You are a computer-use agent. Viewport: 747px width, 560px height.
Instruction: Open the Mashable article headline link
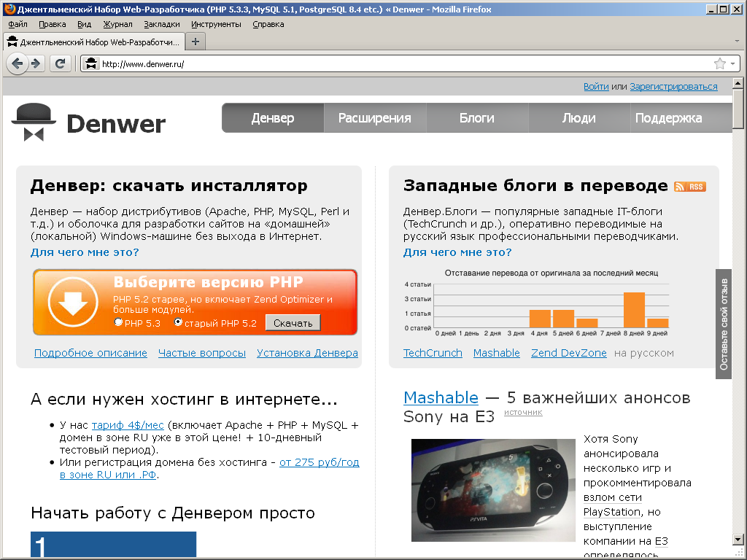[x=441, y=397]
